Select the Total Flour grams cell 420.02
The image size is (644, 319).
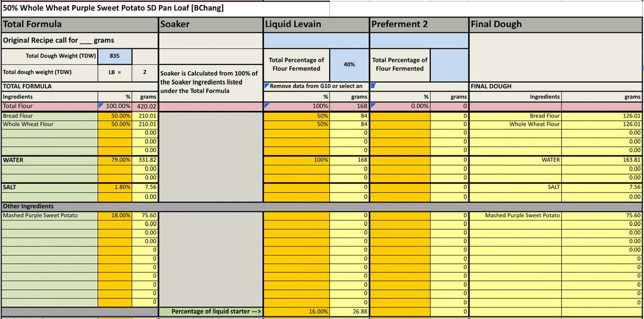pyautogui.click(x=145, y=106)
